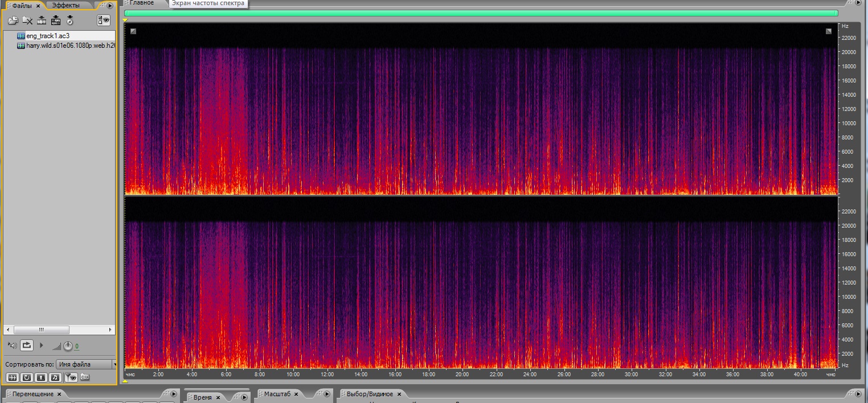This screenshot has height=403, width=868.
Task: Switch to the Масштаб panel tab
Action: click(277, 394)
